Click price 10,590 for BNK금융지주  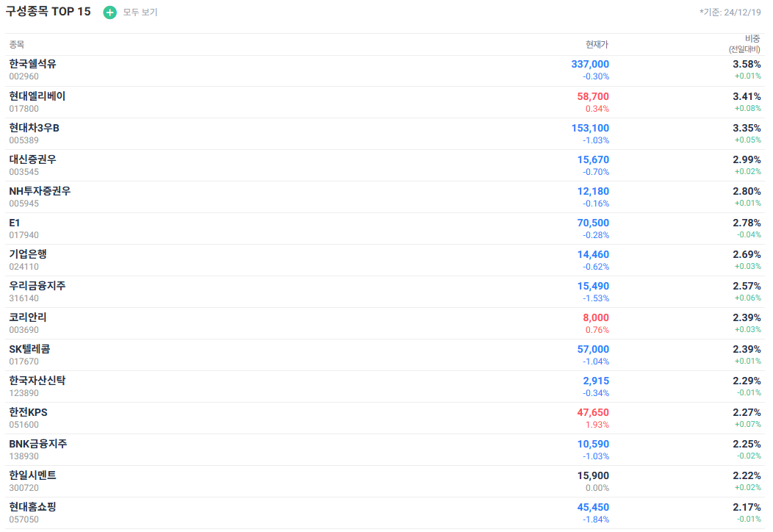tap(593, 444)
